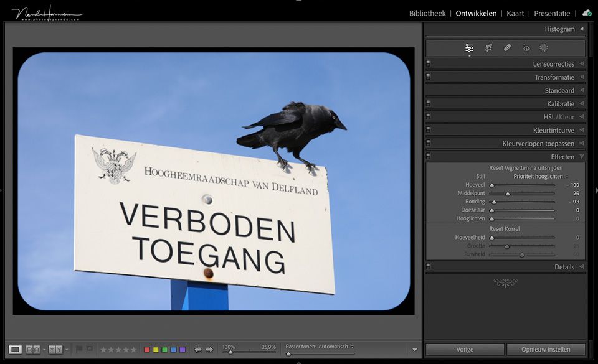Open the Stijl dropdown Prioriteit hooglichten
This screenshot has width=598, height=364.
(541, 176)
